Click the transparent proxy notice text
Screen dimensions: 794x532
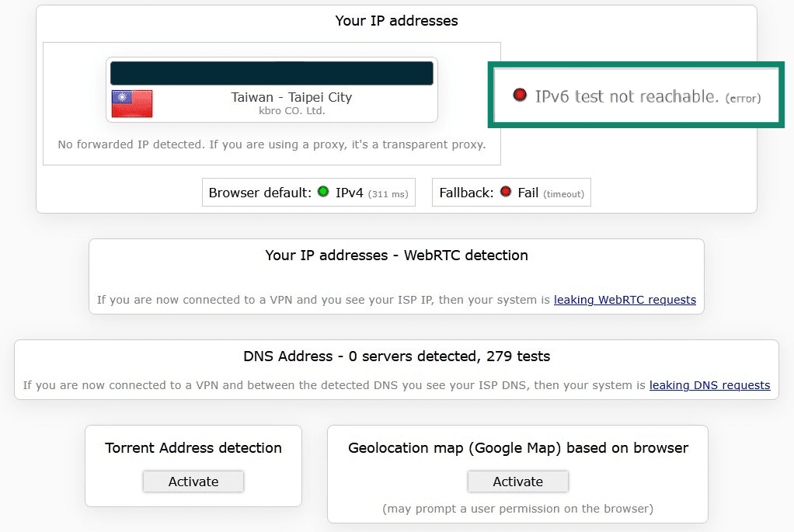[x=272, y=144]
